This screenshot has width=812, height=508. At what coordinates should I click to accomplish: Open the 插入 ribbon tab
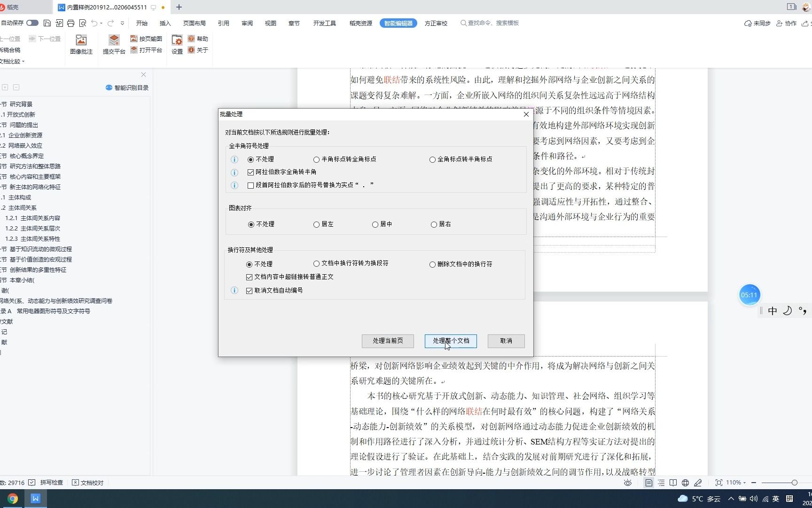click(x=165, y=23)
